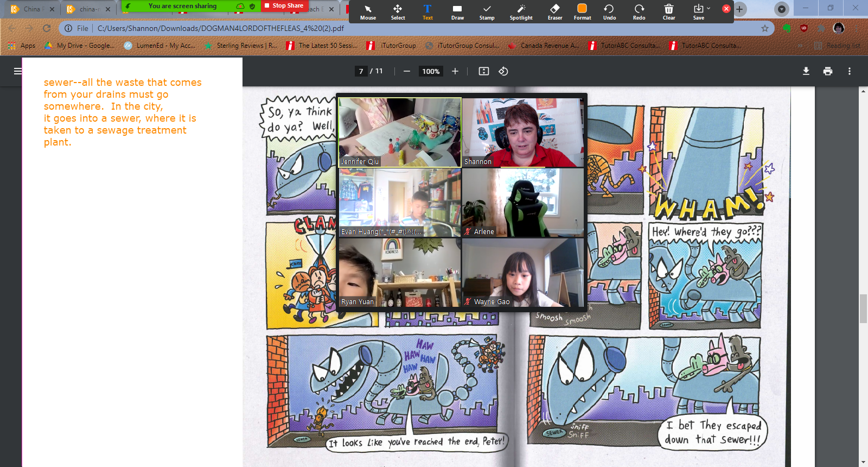Viewport: 868px width, 467px height.
Task: Enable the Spotlight tool
Action: (x=521, y=12)
